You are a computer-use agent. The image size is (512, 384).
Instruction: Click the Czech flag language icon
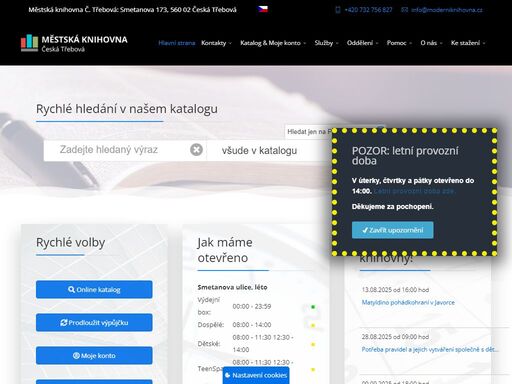[263, 9]
